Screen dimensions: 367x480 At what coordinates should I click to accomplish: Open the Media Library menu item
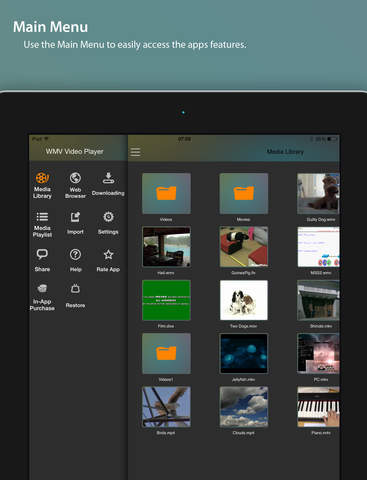click(x=42, y=185)
